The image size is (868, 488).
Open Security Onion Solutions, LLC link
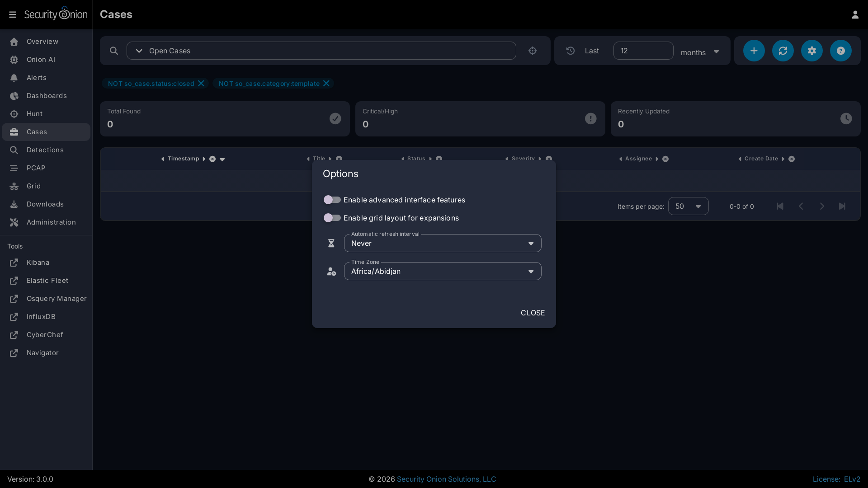[x=446, y=479]
